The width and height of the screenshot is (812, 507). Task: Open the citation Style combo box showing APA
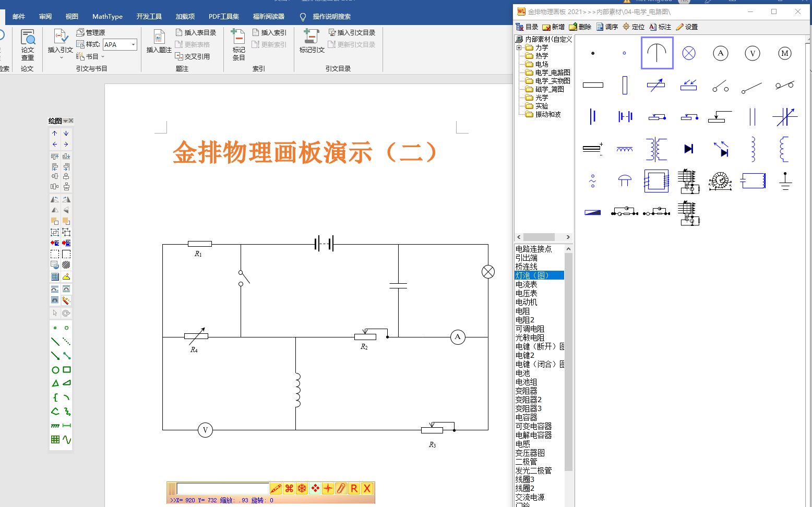(120, 45)
